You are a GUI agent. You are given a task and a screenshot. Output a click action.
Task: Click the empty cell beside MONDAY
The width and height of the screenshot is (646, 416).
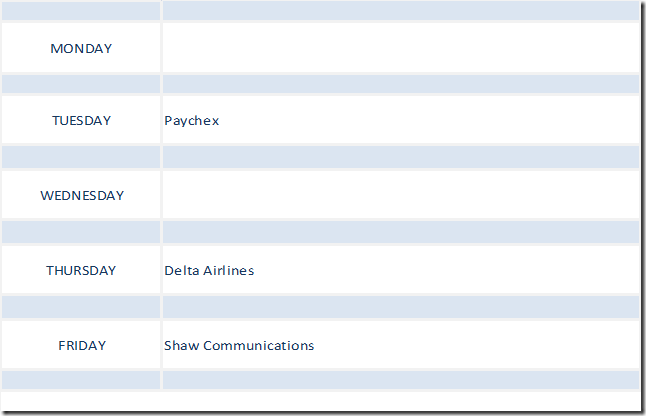click(400, 48)
